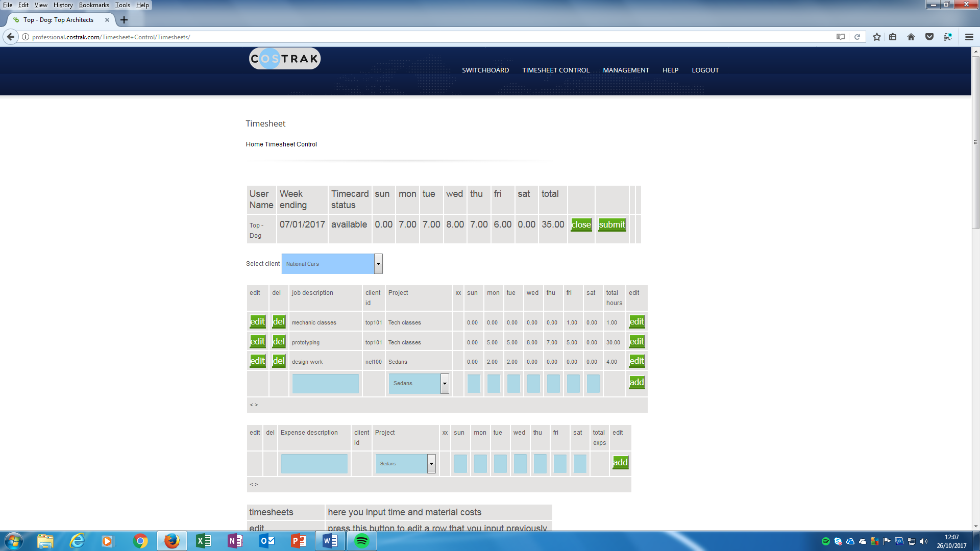Click leading edit button for mechanic classes row

[x=258, y=321]
